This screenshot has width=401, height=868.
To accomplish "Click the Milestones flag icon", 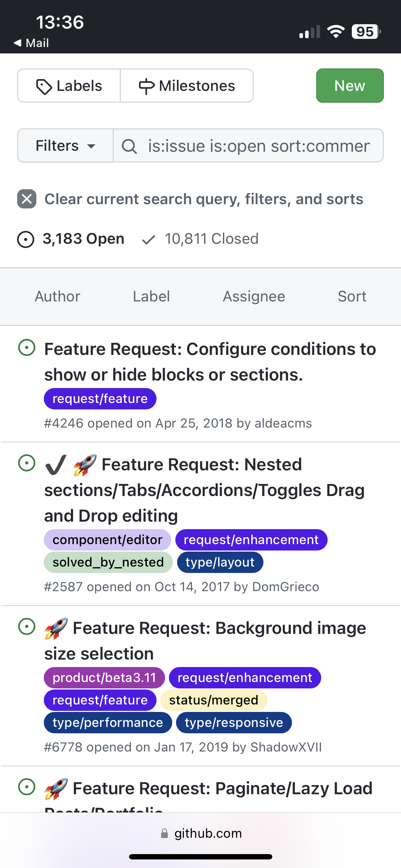I will pos(146,86).
